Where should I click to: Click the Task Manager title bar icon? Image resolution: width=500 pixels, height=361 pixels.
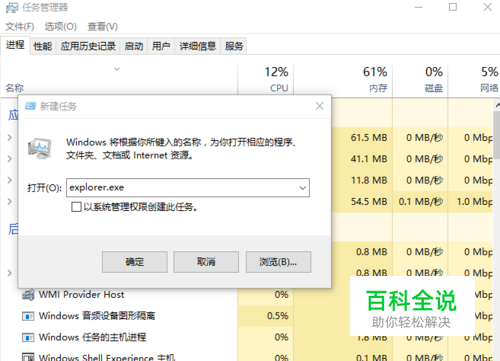point(12,8)
